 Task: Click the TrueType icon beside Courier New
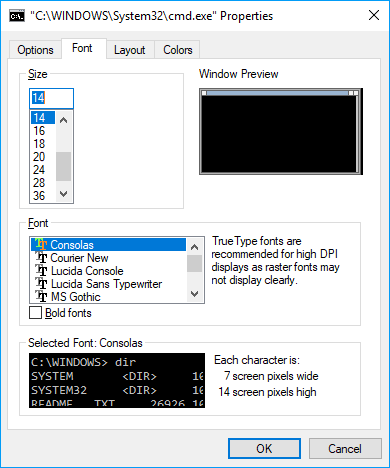point(41,258)
